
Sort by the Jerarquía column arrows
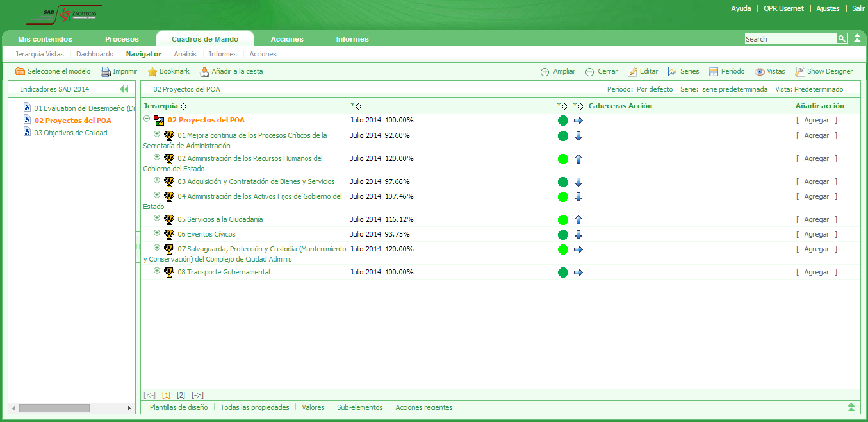(x=184, y=106)
